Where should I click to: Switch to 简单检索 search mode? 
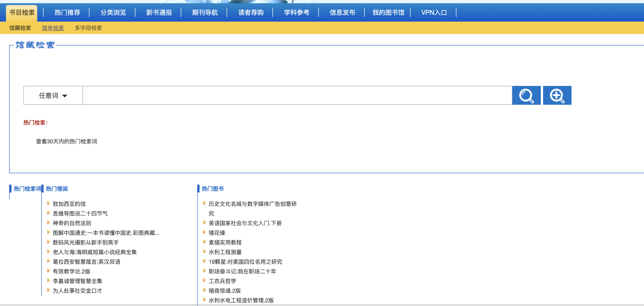[x=53, y=28]
